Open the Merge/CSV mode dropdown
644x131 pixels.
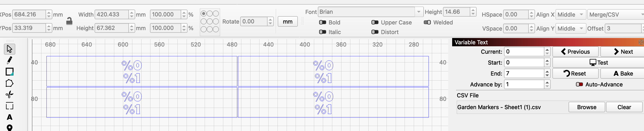[x=615, y=15]
